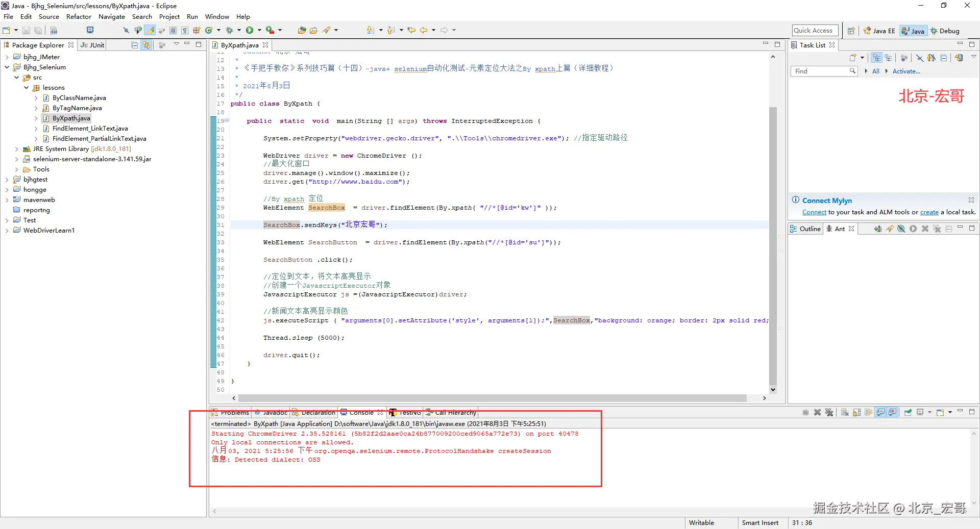Switch to the Java EE perspective
Image resolution: width=980 pixels, height=529 pixels.
(x=879, y=31)
